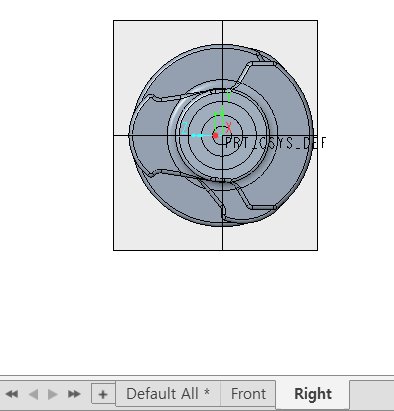Click the round part model view
The width and height of the screenshot is (394, 411).
coord(221,135)
